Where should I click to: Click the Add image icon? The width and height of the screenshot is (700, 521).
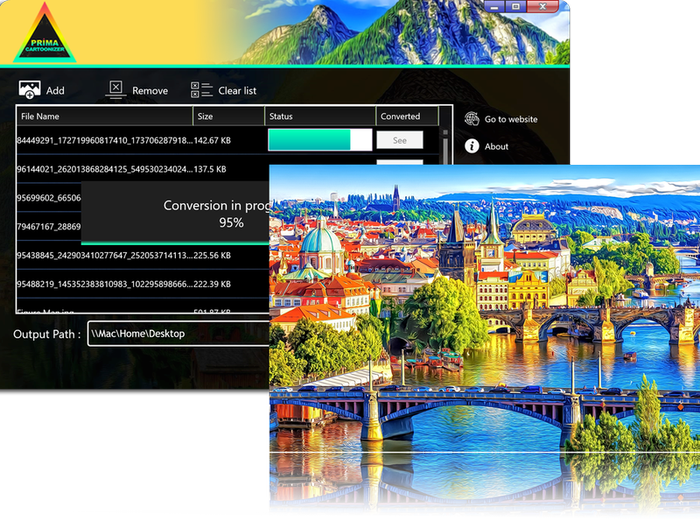pyautogui.click(x=29, y=89)
